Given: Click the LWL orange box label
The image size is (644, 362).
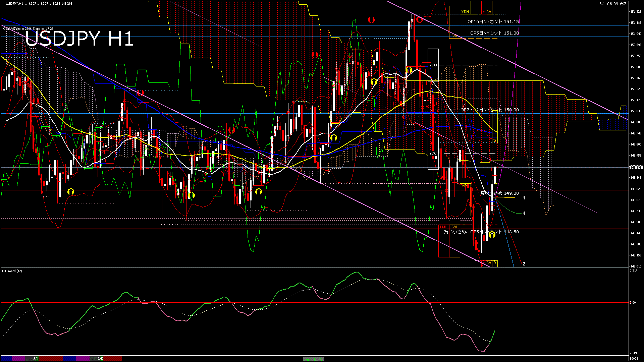Looking at the screenshot, I should [454, 227].
